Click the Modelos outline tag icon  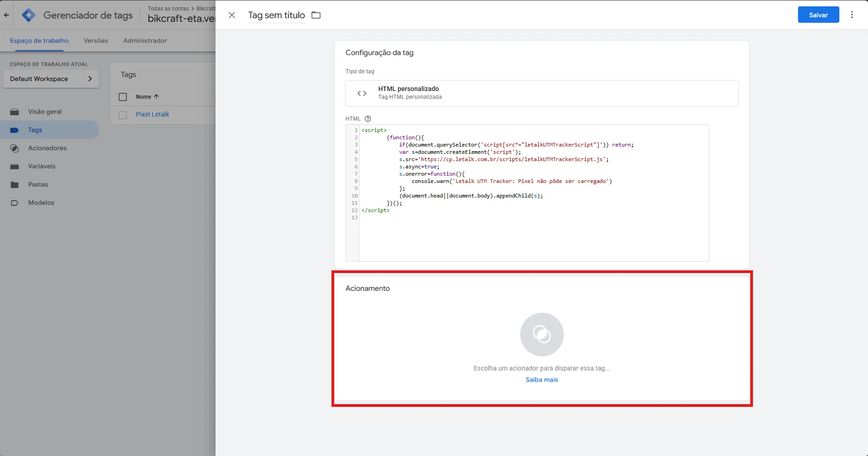pyautogui.click(x=15, y=203)
